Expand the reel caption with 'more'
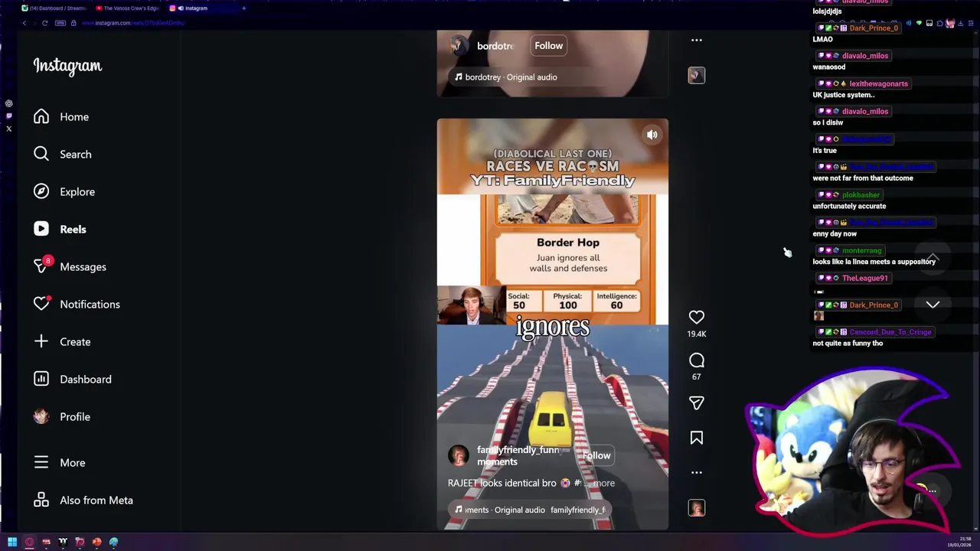Viewport: 980px width, 551px height. tap(604, 483)
